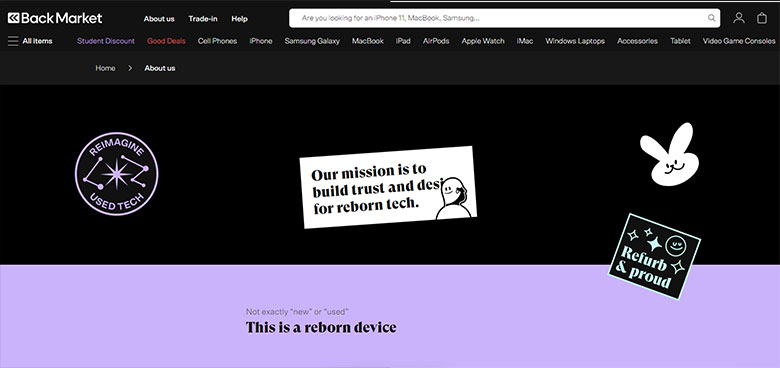Open the shopping bag cart icon

pyautogui.click(x=762, y=18)
